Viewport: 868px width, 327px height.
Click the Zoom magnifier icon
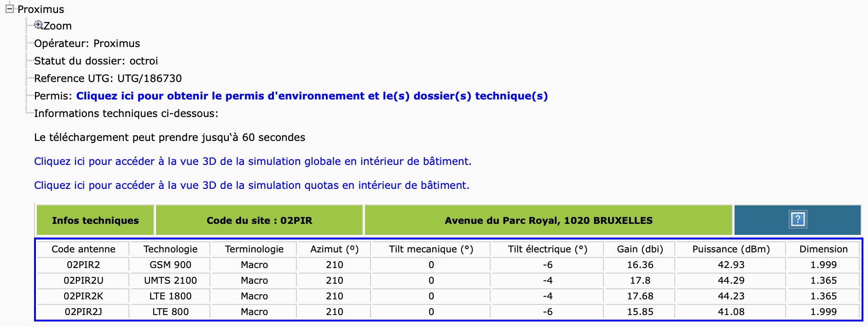39,25
